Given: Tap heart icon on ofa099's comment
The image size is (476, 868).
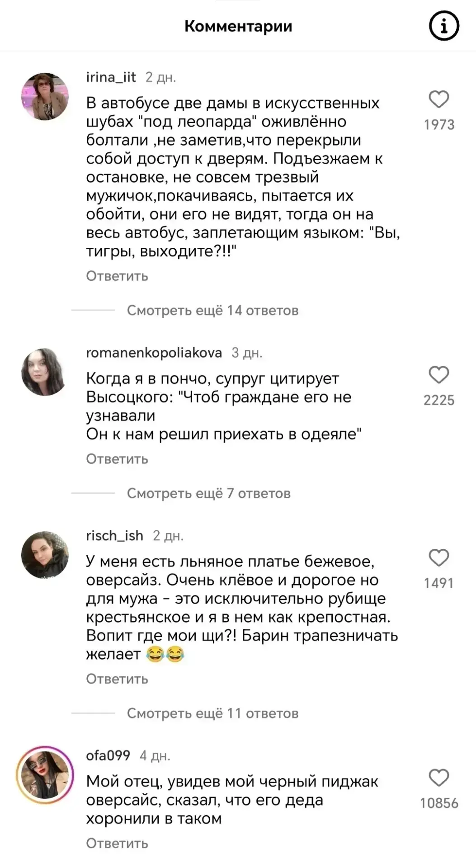Looking at the screenshot, I should [438, 778].
